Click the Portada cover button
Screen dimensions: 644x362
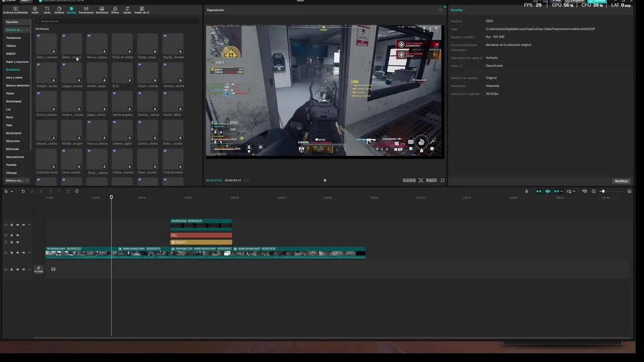(38, 269)
